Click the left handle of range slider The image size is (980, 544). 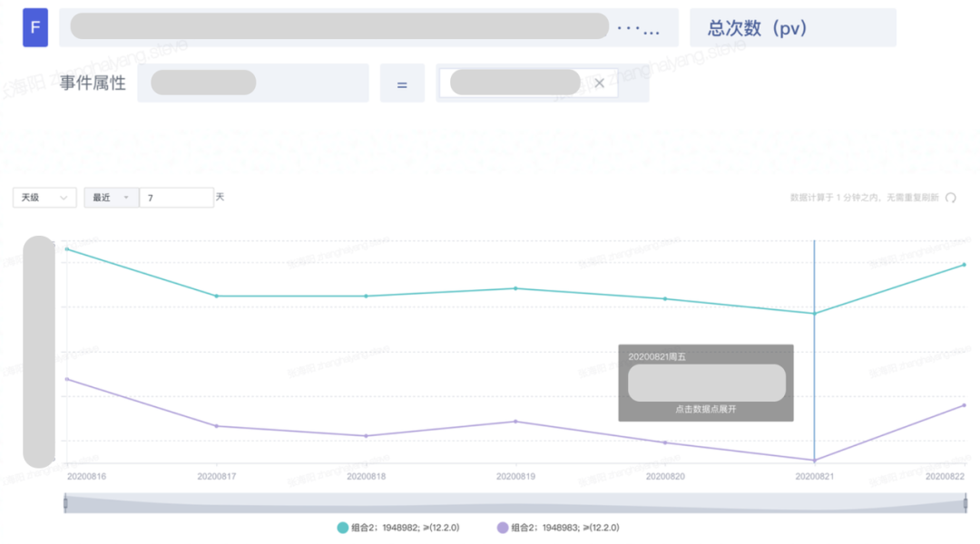point(65,503)
